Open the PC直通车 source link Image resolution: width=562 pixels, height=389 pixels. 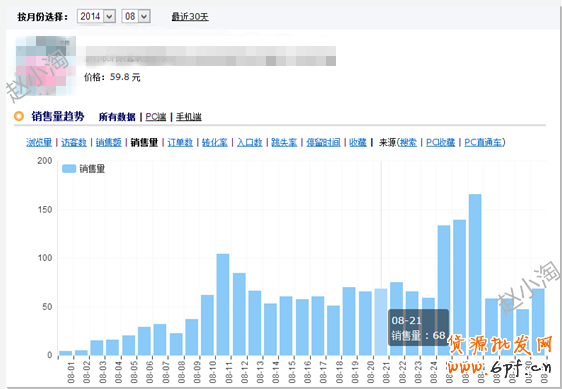(x=484, y=142)
